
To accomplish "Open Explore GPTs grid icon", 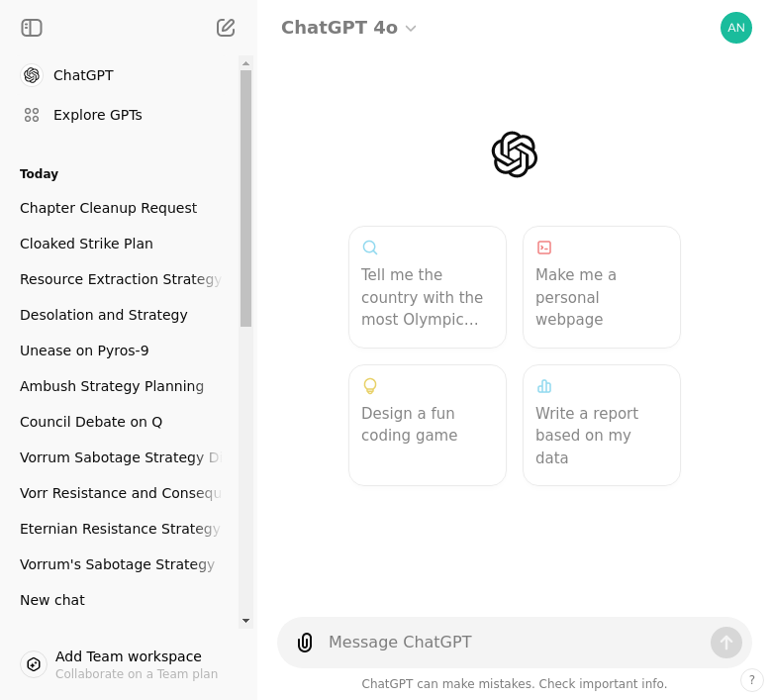I will (x=32, y=115).
